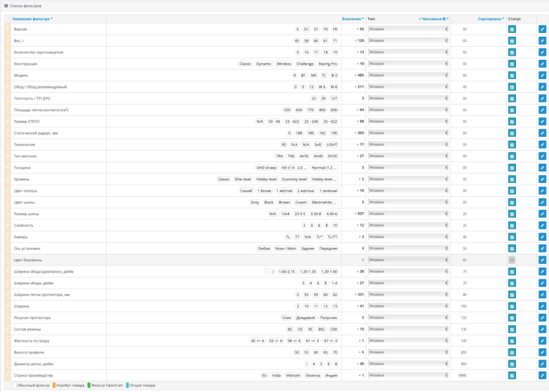Sort by Сортировка column header

pyautogui.click(x=490, y=19)
